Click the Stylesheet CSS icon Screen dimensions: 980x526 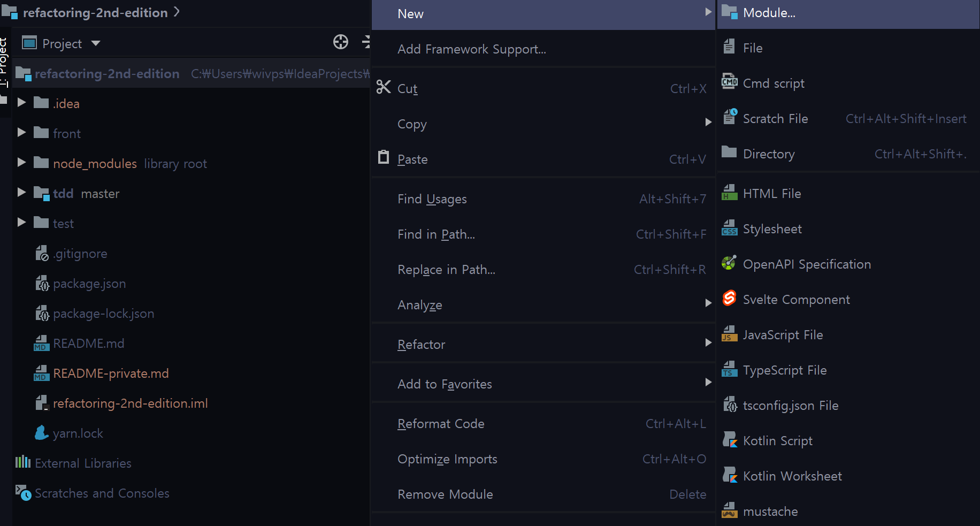tap(729, 228)
